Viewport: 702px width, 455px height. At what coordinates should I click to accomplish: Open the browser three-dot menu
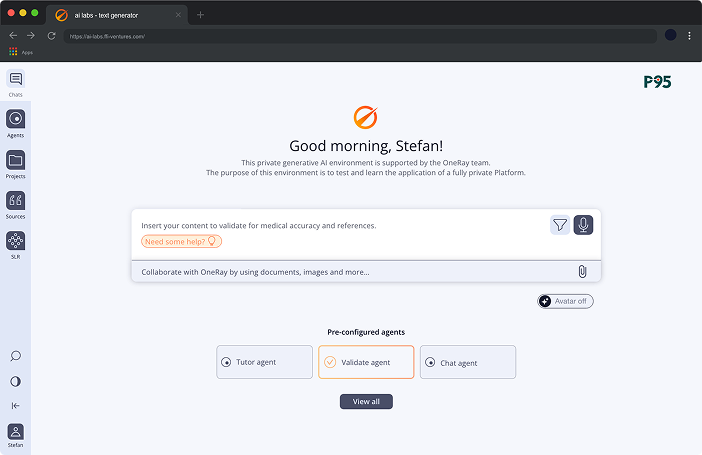tap(689, 35)
